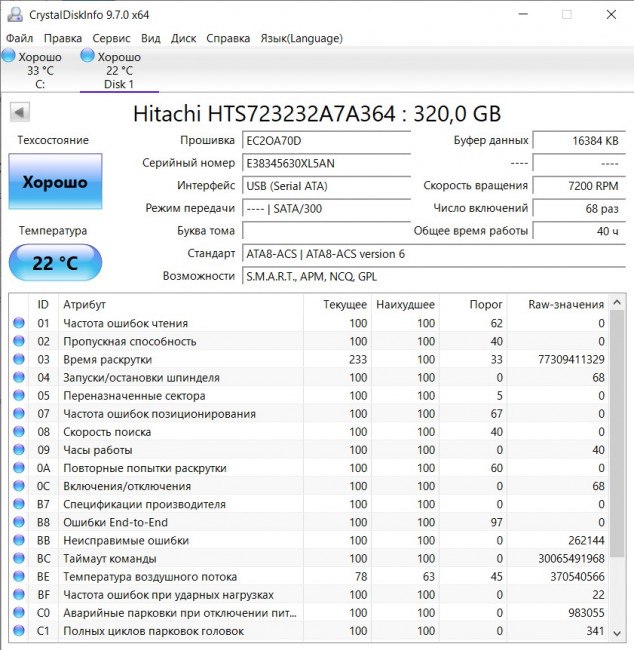634x650 pixels.
Task: Click the S.M.A.R.T., APM, NCQ, GPL features field
Action: [x=434, y=276]
